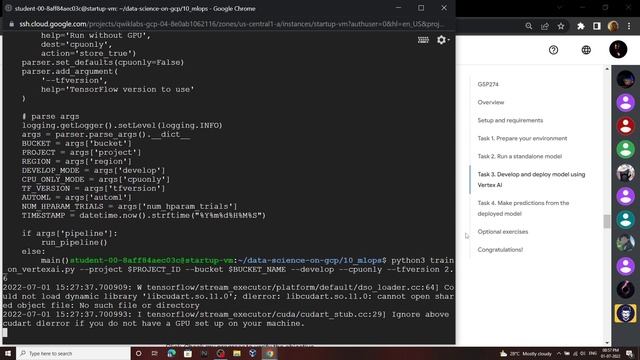Go to Task 4. Make predictions section
Viewport: 640px width, 360px height.
pyautogui.click(x=523, y=208)
